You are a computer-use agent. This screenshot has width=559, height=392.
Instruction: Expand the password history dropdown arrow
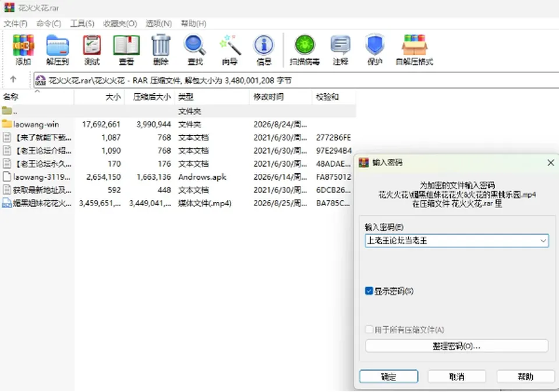543,241
